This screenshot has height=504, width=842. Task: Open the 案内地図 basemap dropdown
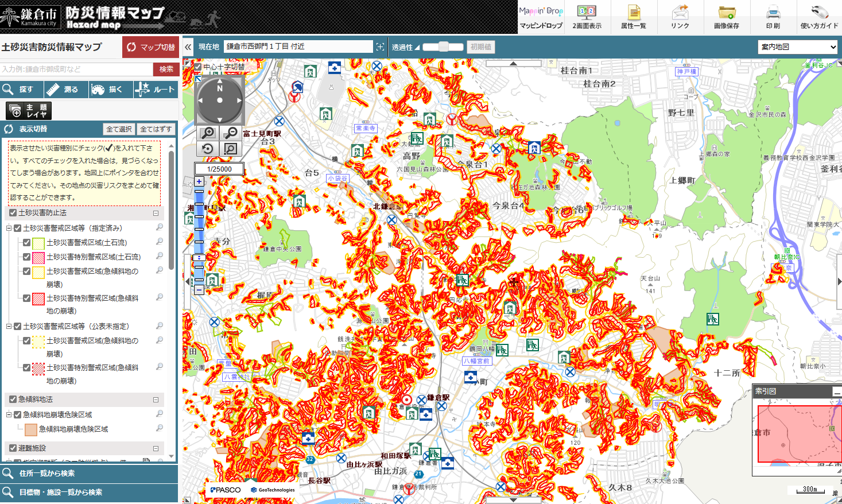click(798, 47)
